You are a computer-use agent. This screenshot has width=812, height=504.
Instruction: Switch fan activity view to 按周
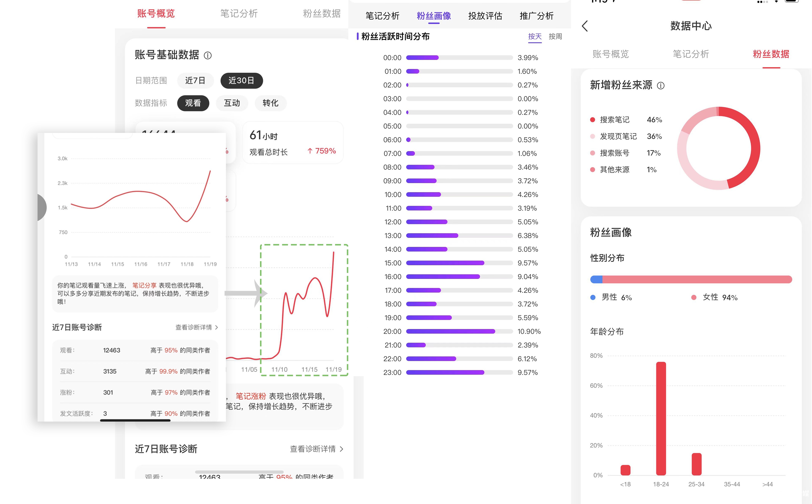pyautogui.click(x=555, y=36)
